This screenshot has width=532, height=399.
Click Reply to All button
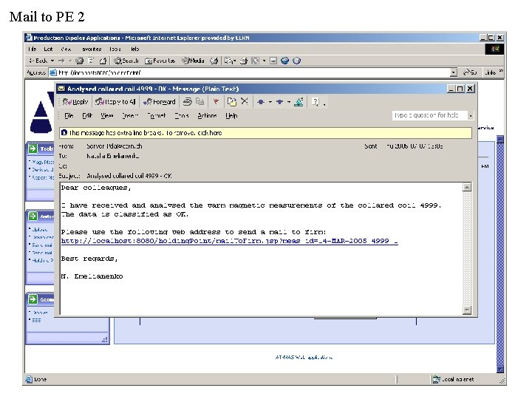coord(115,102)
